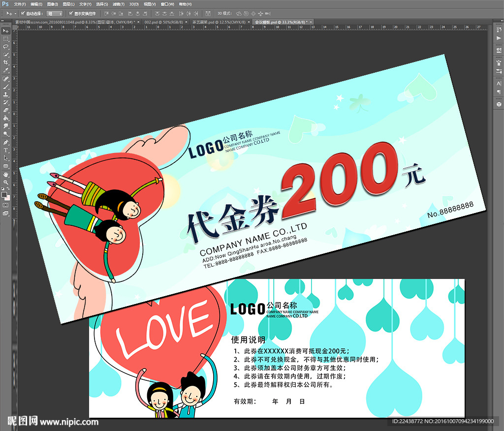The image size is (504, 431).
Task: Open the 滤镜(T) menu
Action: pos(119,4)
